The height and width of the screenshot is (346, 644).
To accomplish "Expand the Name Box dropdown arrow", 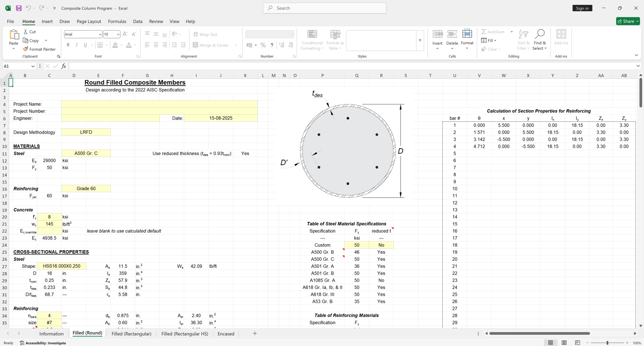I will tap(33, 66).
